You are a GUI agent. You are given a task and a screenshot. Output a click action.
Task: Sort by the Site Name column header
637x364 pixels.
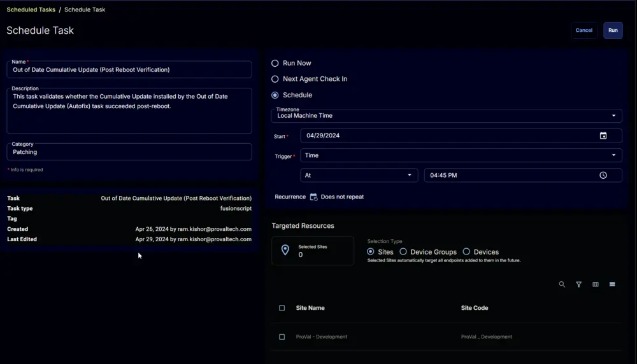pyautogui.click(x=310, y=308)
